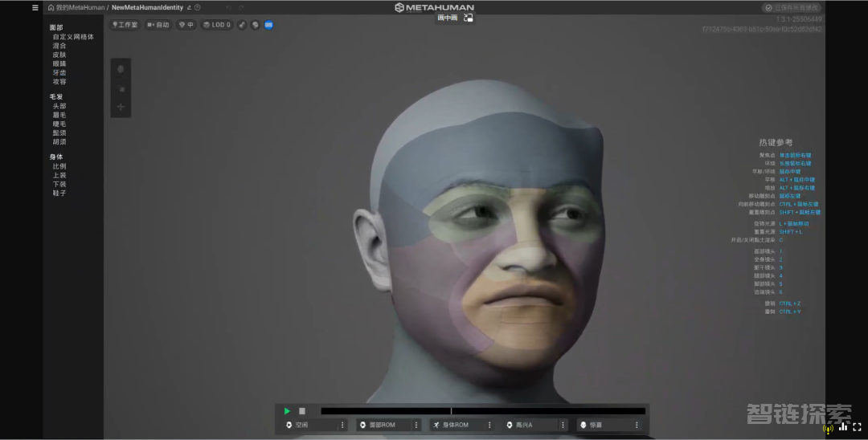Click the home icon beside 我的MetaHuman

(51, 8)
